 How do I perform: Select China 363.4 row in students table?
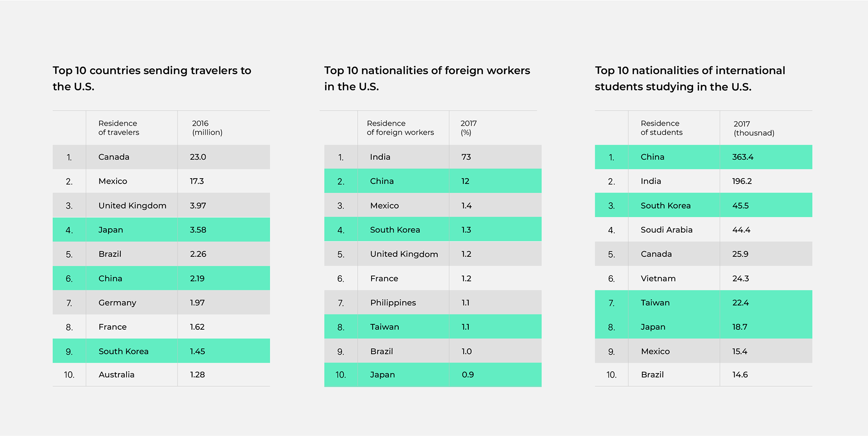[703, 157]
